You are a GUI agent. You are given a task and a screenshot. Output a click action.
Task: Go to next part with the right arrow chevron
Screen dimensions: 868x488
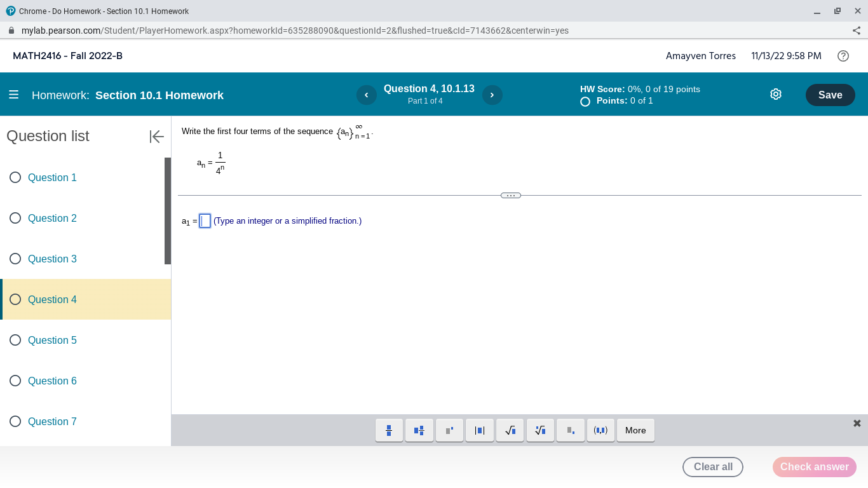[x=492, y=95]
